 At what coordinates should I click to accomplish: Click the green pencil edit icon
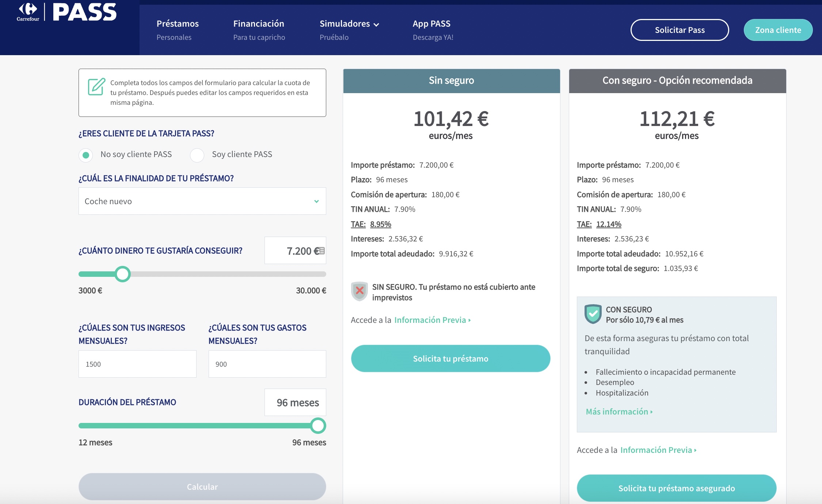(x=96, y=87)
